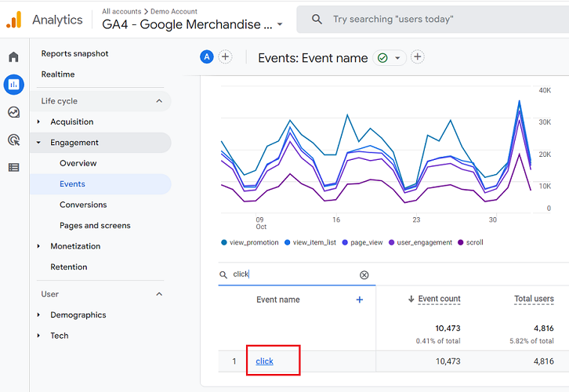Clear the click search filter
The image size is (569, 392).
click(364, 275)
